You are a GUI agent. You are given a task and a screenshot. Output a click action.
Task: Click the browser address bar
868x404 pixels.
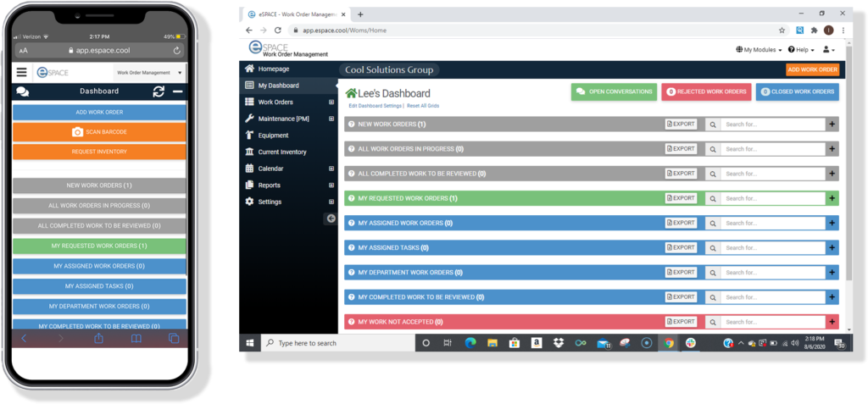[531, 30]
